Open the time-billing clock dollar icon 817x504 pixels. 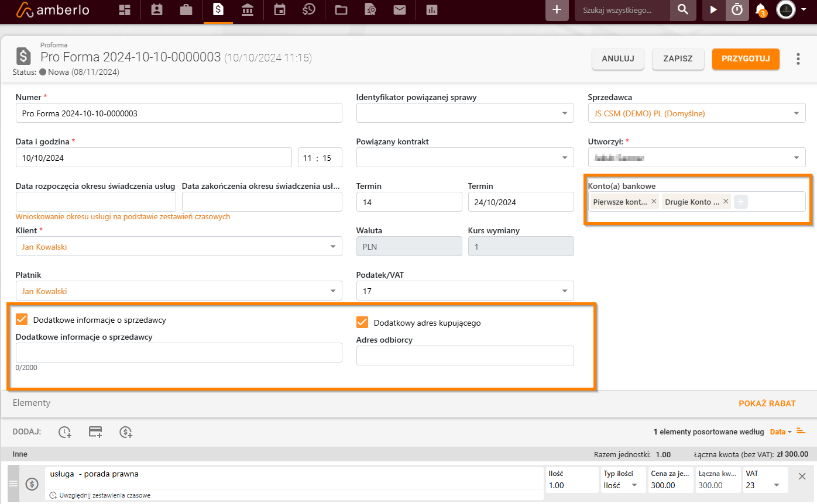(309, 10)
